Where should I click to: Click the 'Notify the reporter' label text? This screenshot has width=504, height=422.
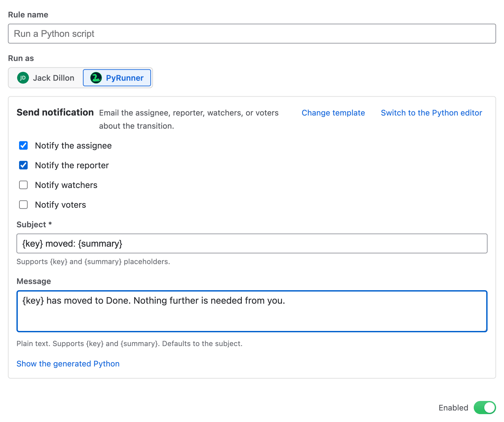coord(72,165)
